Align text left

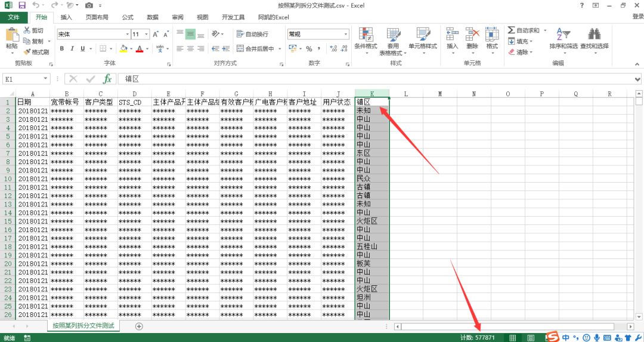[180, 48]
